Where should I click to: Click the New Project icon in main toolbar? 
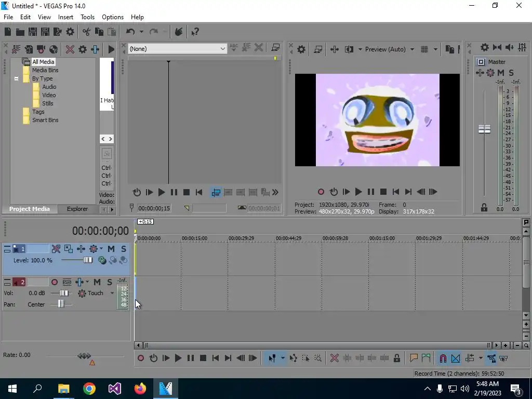click(8, 32)
